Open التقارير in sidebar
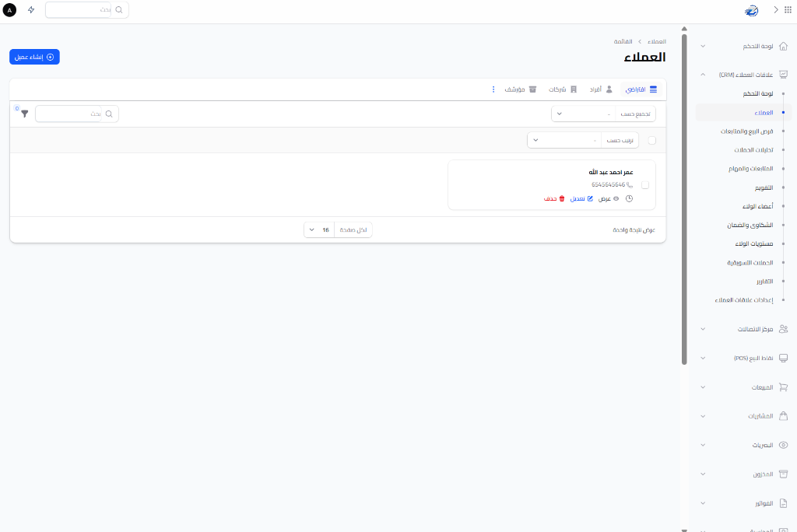 click(765, 282)
